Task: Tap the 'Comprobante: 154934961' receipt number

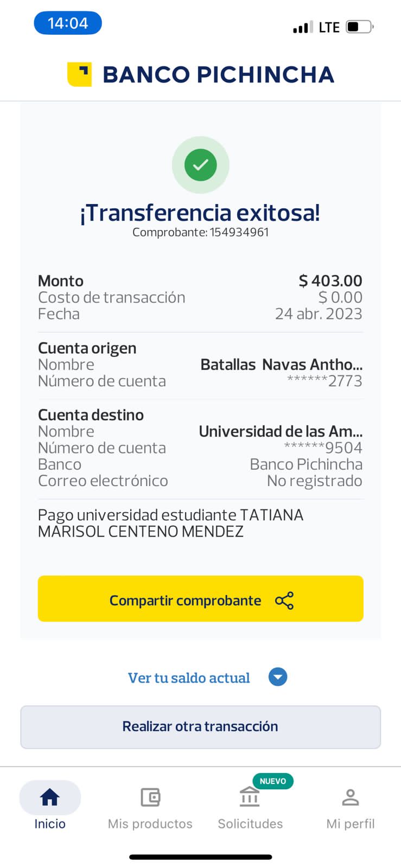Action: [x=201, y=232]
